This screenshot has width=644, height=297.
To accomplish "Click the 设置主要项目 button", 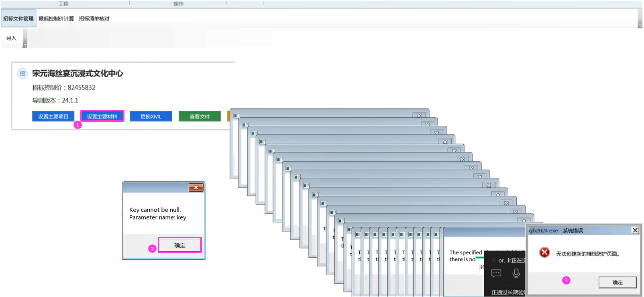I will tap(53, 117).
